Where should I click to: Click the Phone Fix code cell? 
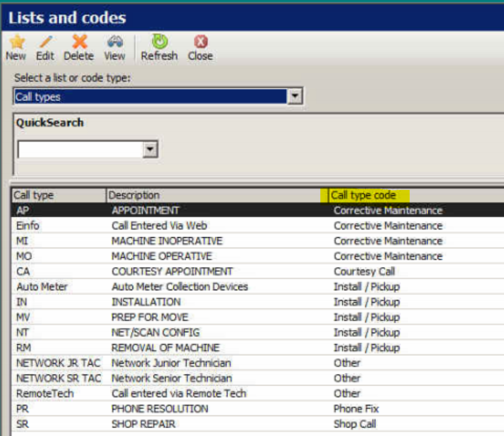tap(356, 409)
